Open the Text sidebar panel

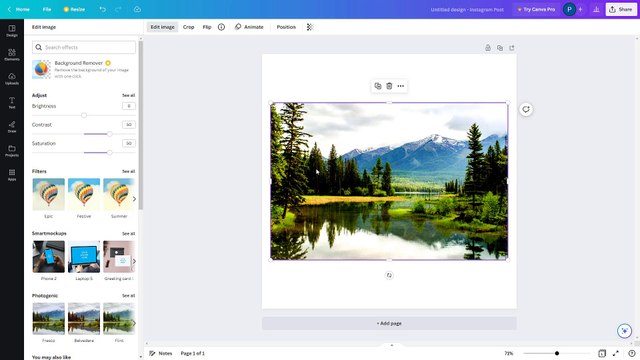[12, 102]
